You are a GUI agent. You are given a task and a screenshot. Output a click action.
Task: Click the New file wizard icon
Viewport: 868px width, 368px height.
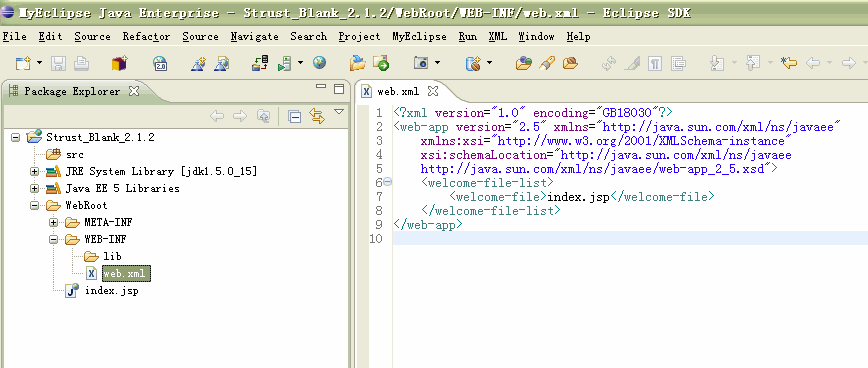pyautogui.click(x=23, y=63)
